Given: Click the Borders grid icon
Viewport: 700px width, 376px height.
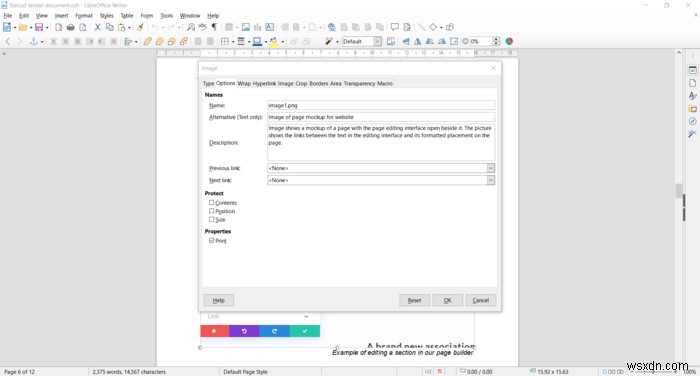Looking at the screenshot, I should point(225,42).
